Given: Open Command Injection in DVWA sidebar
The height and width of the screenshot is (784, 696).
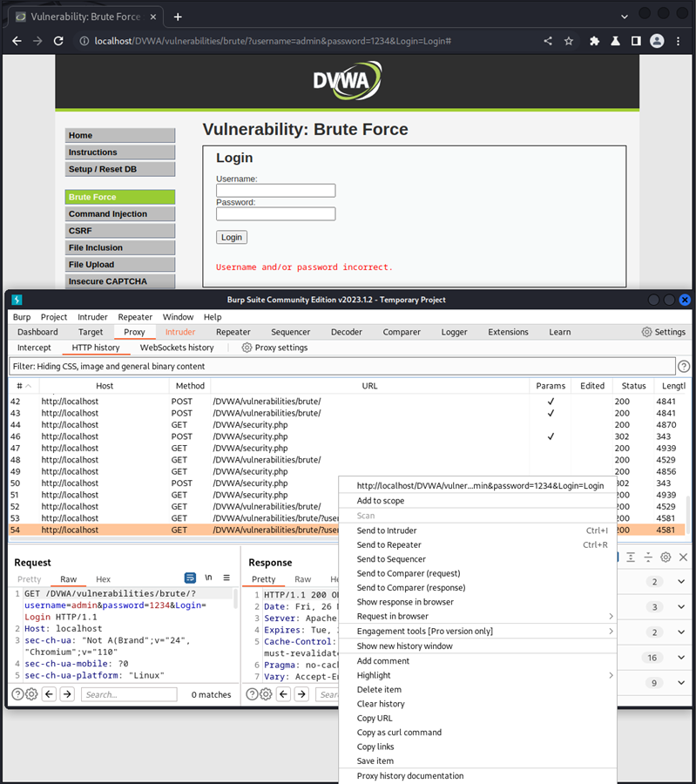Looking at the screenshot, I should click(120, 214).
